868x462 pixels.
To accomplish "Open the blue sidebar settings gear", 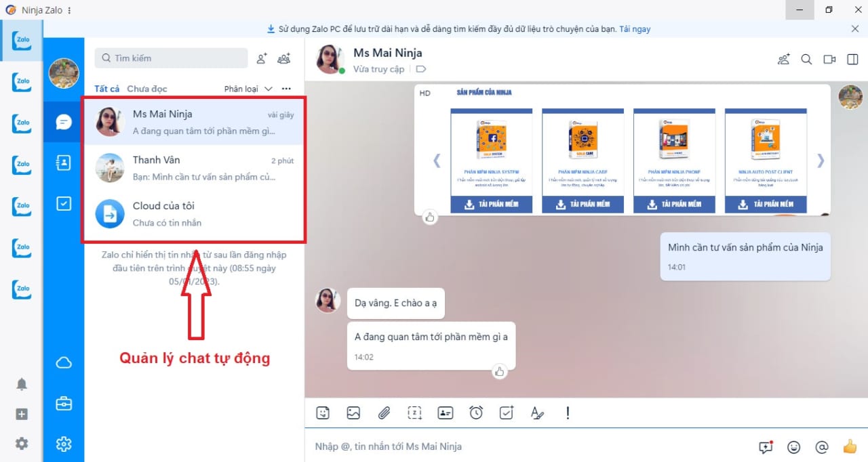I will (x=64, y=444).
